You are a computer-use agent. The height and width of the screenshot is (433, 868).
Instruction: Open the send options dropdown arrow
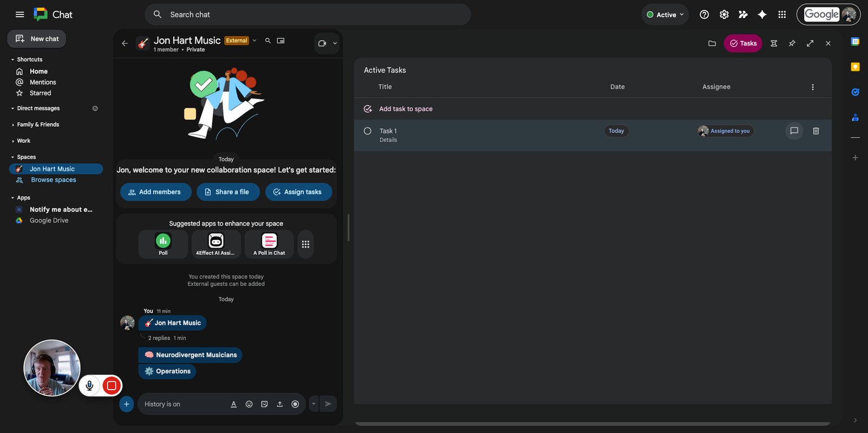(x=313, y=404)
